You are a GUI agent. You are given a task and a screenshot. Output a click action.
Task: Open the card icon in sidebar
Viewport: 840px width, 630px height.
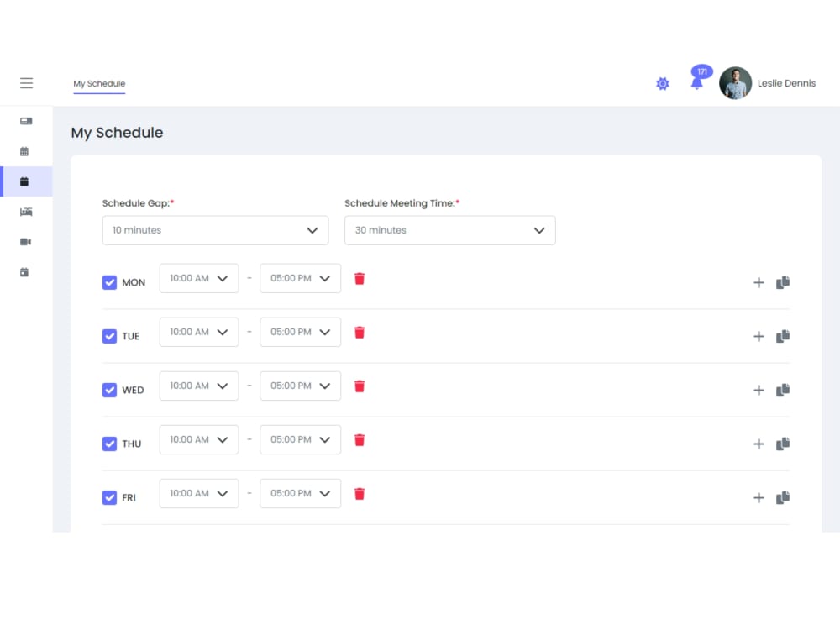click(26, 121)
